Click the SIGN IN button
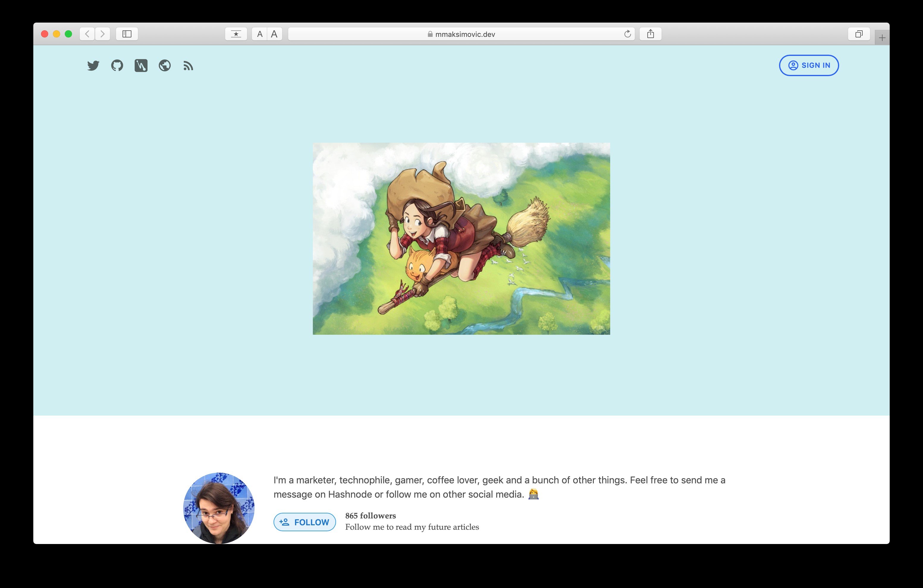This screenshot has height=588, width=923. coord(809,65)
